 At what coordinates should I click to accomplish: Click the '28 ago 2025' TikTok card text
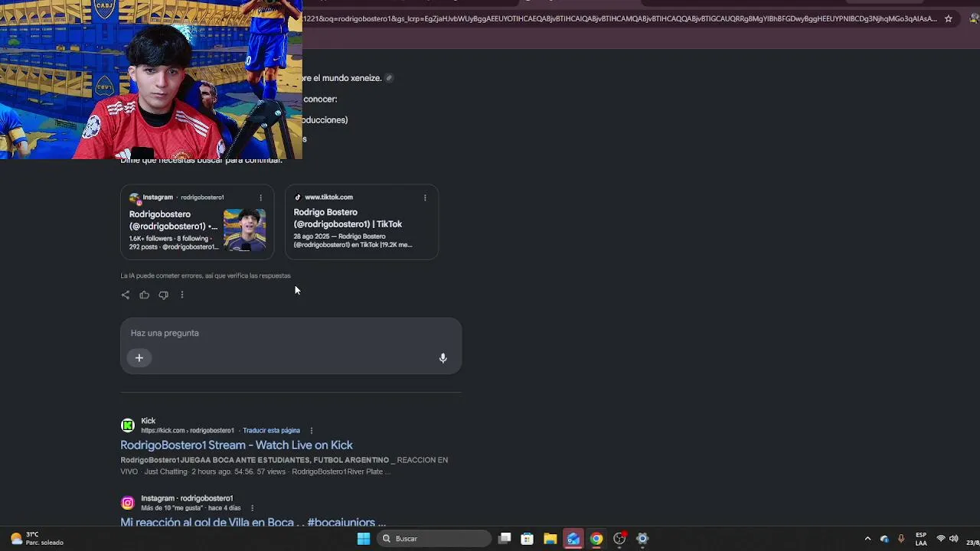click(312, 236)
